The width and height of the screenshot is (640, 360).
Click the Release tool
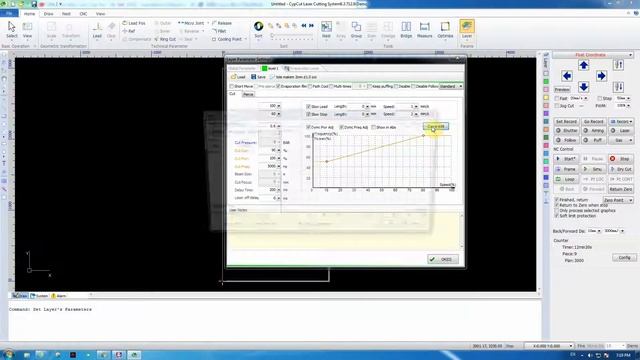pyautogui.click(x=222, y=23)
